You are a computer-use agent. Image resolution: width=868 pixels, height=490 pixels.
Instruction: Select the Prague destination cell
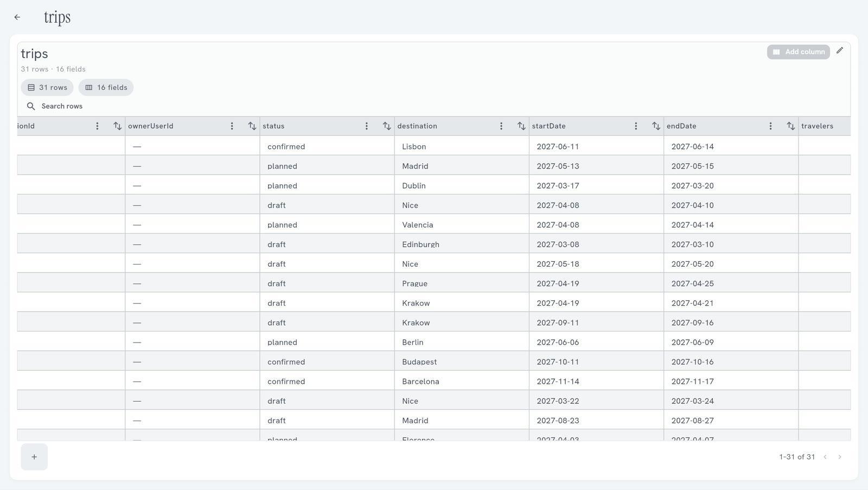click(462, 282)
